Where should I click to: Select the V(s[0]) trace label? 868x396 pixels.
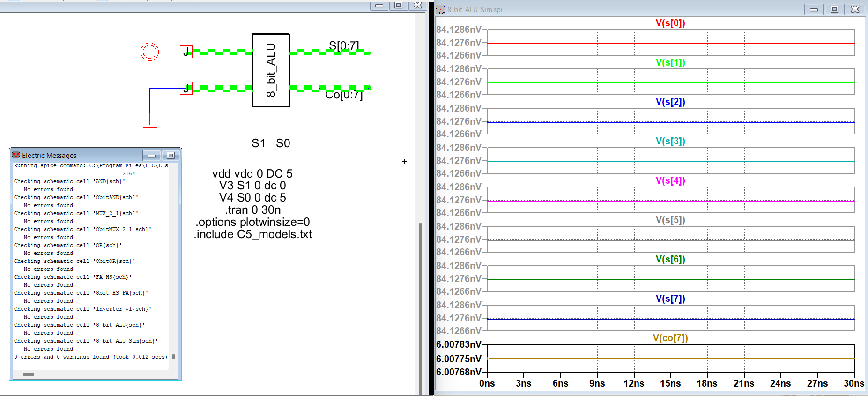(x=670, y=23)
